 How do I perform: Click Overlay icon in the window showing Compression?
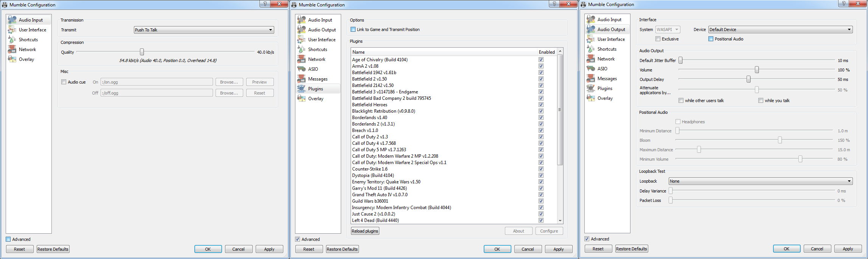12,59
